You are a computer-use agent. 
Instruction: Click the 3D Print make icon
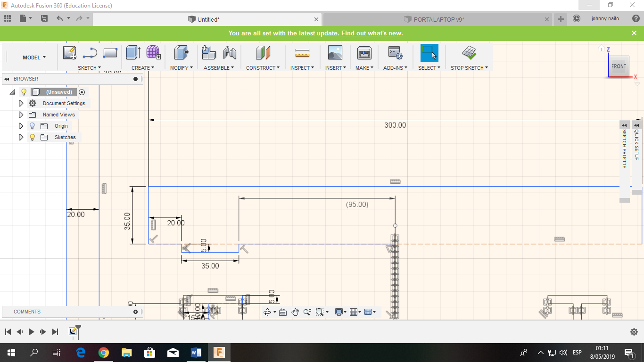click(x=364, y=52)
